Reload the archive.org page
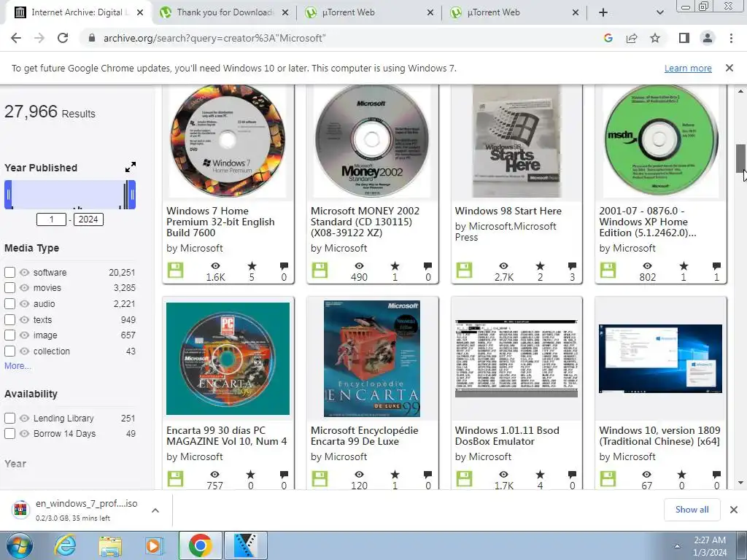This screenshot has width=747, height=560. 63,38
